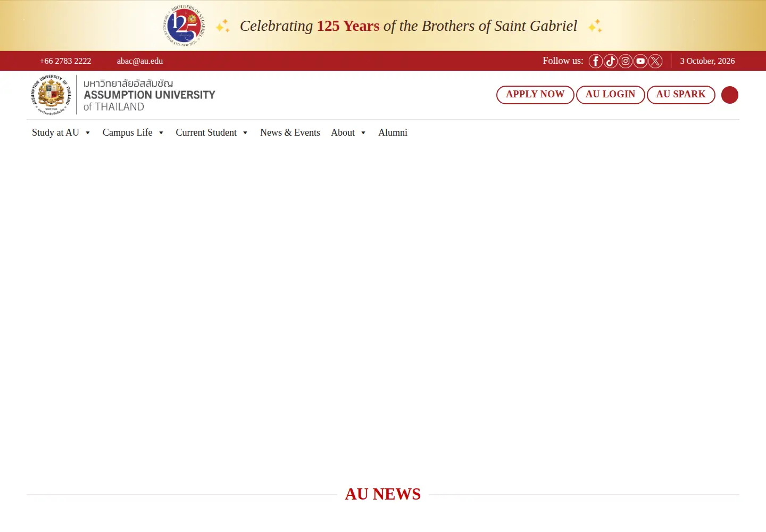Open the Study at AU menu
Image resolution: width=766 pixels, height=532 pixels.
[55, 132]
